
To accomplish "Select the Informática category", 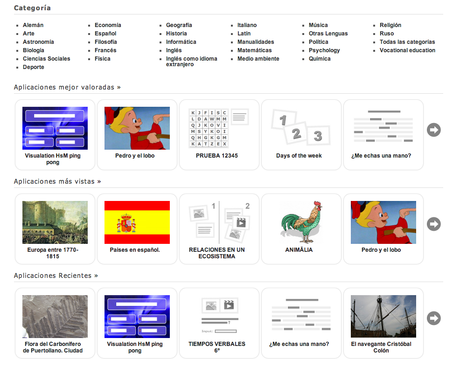I will [x=181, y=42].
